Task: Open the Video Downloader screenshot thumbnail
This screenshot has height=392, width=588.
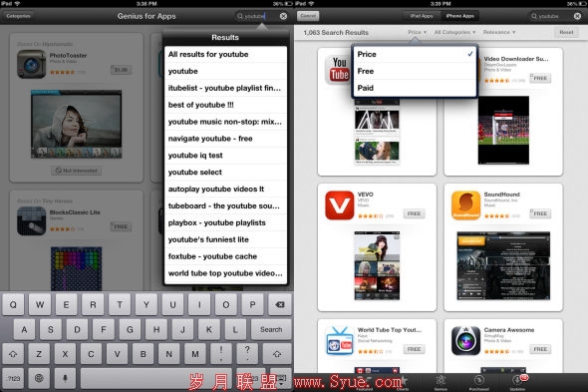Action: (503, 130)
